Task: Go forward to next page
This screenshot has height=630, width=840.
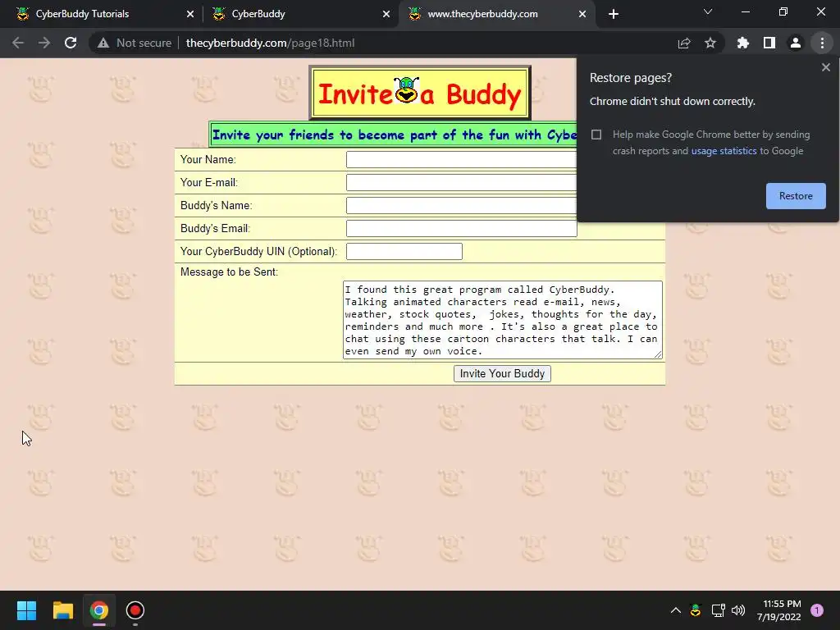Action: click(44, 43)
